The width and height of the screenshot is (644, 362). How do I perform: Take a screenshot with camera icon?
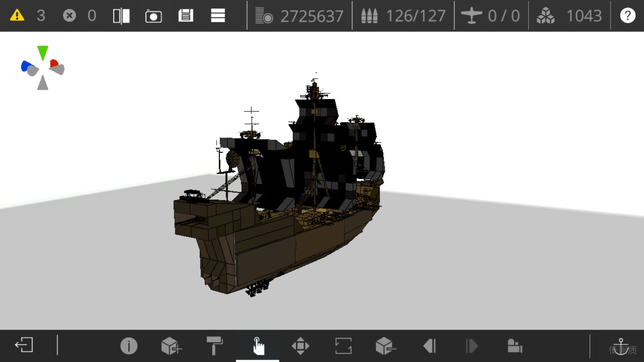153,16
